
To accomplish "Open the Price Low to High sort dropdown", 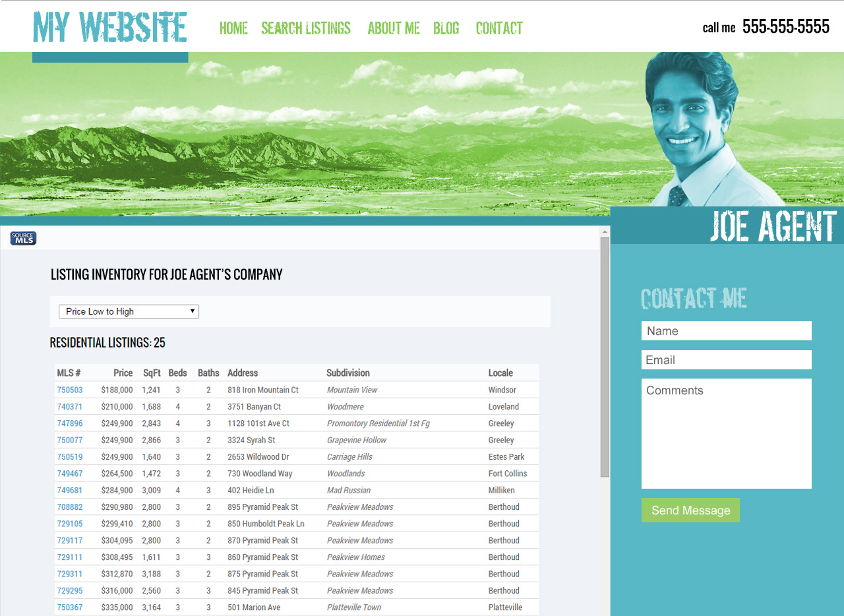I will coord(129,311).
